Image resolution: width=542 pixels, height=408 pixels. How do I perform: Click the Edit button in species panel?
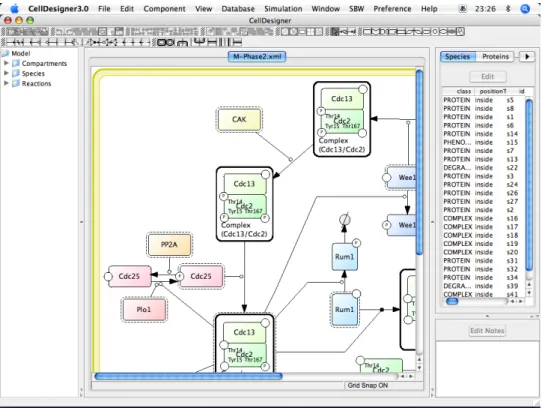487,76
